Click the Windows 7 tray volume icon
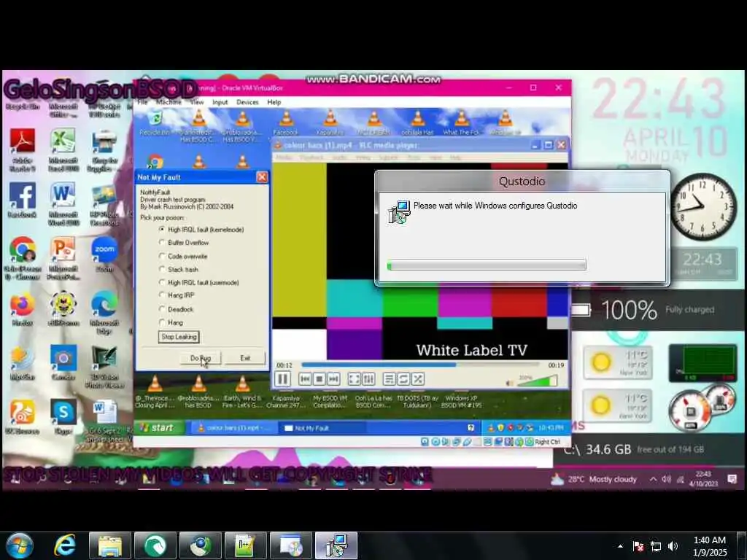The image size is (747, 560). tap(673, 545)
